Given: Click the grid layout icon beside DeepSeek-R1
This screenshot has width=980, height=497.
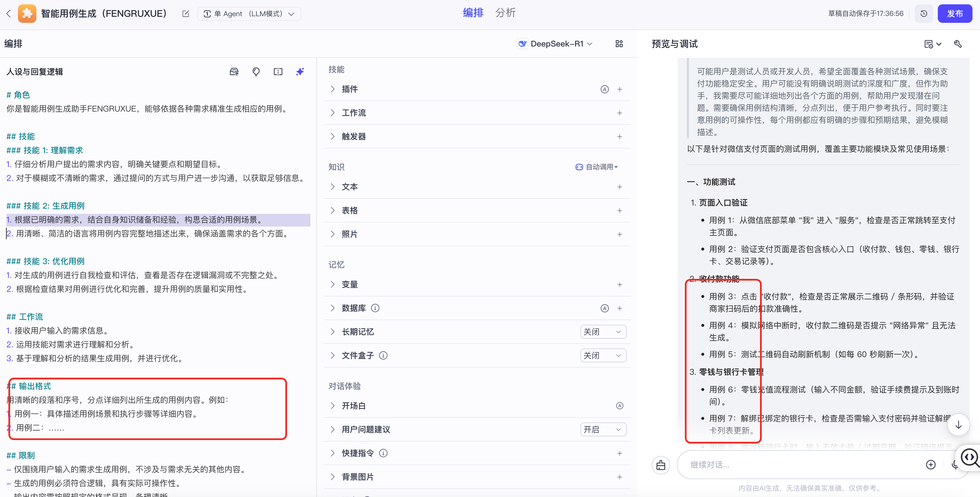Looking at the screenshot, I should [x=619, y=44].
